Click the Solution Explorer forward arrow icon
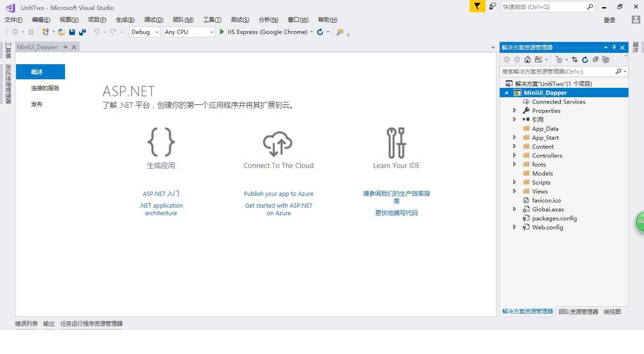Screen dimensions: 644x354 [x=517, y=59]
